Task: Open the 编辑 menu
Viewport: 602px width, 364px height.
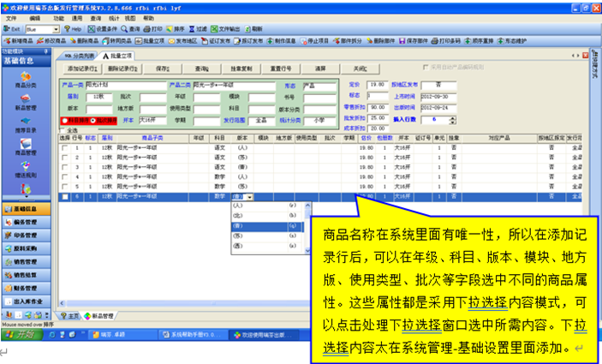Action: coord(34,19)
